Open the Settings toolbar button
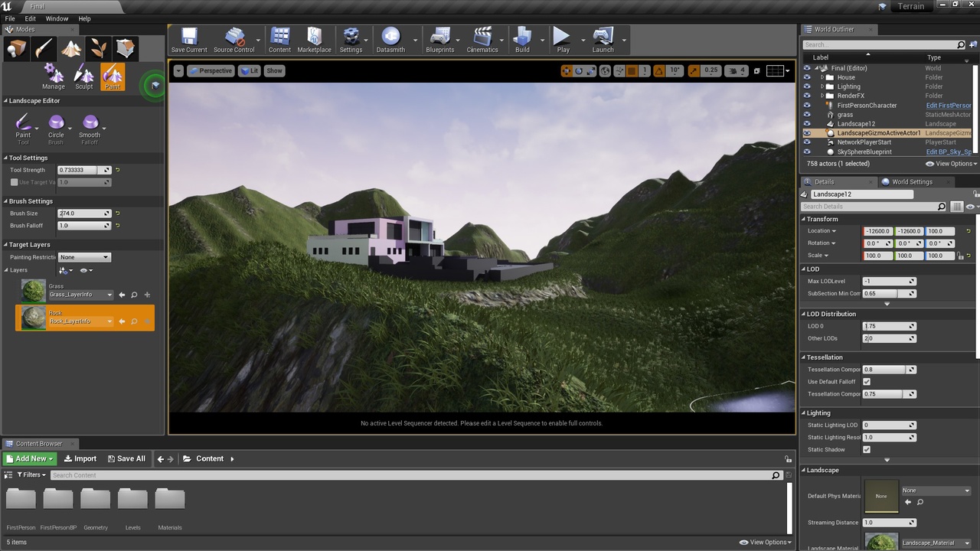The width and height of the screenshot is (980, 551). (351, 41)
